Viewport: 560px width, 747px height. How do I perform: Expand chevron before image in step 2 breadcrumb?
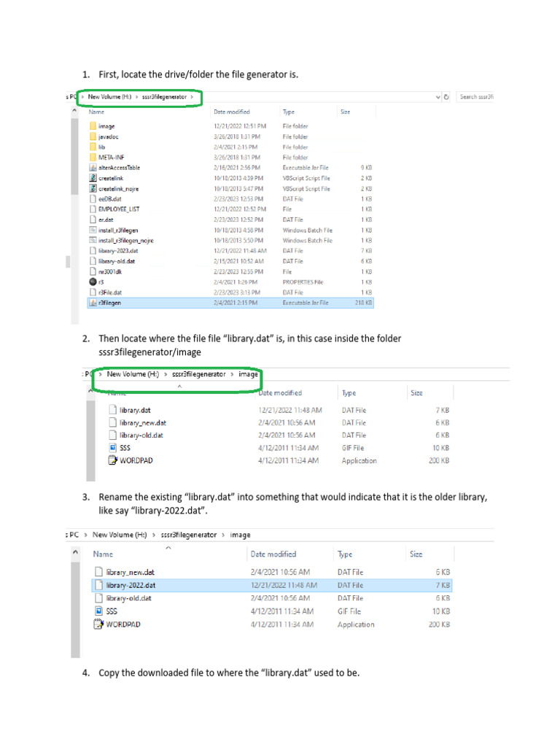[233, 374]
